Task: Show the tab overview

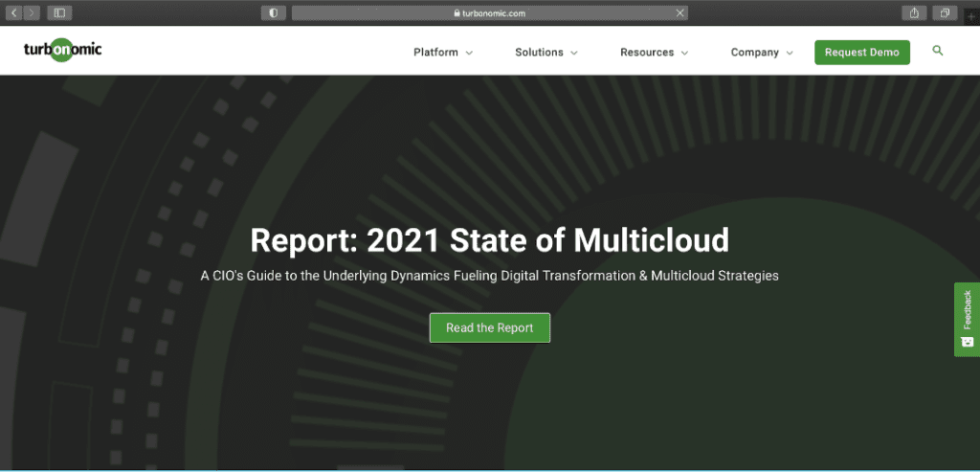Action: tap(945, 12)
